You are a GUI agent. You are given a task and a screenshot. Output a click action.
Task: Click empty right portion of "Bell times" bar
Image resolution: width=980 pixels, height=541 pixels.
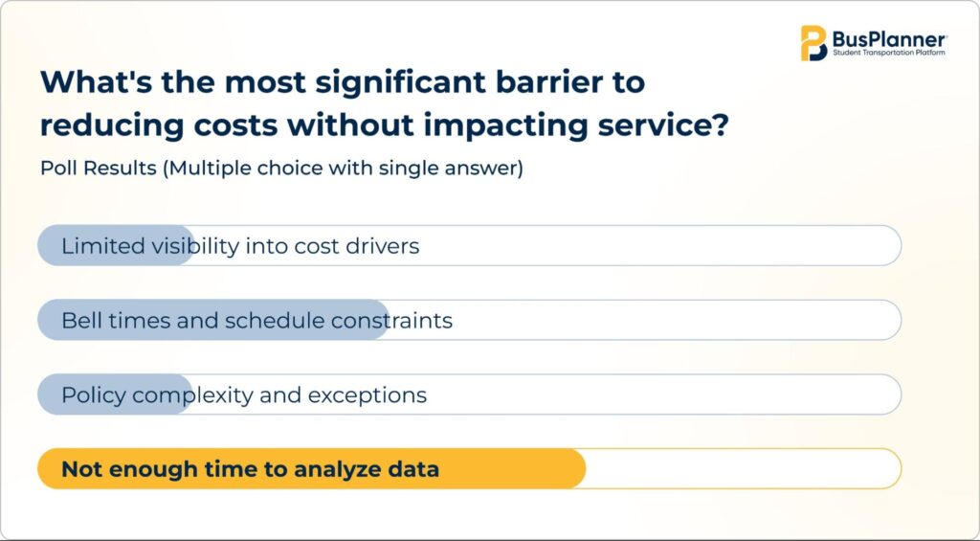[x=670, y=320]
